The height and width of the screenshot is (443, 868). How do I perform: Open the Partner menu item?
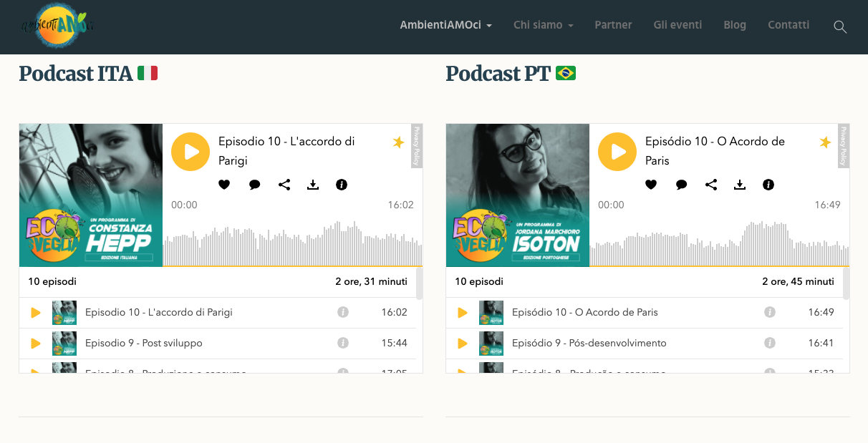[x=613, y=25]
